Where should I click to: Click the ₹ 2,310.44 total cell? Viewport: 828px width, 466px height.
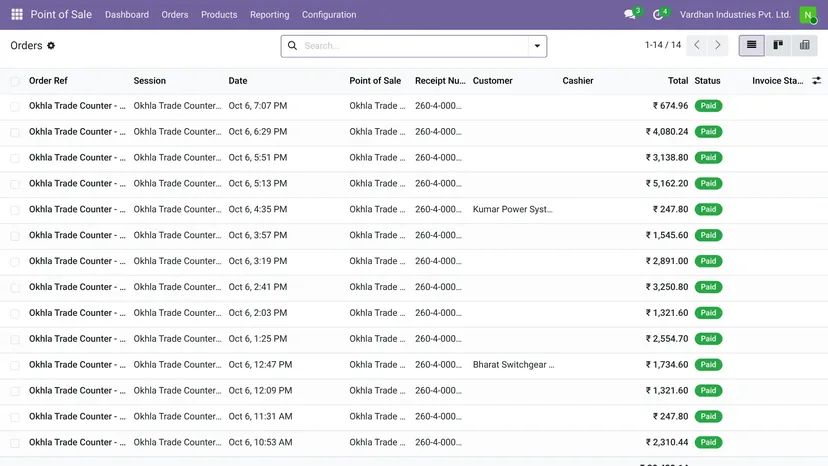pos(666,442)
